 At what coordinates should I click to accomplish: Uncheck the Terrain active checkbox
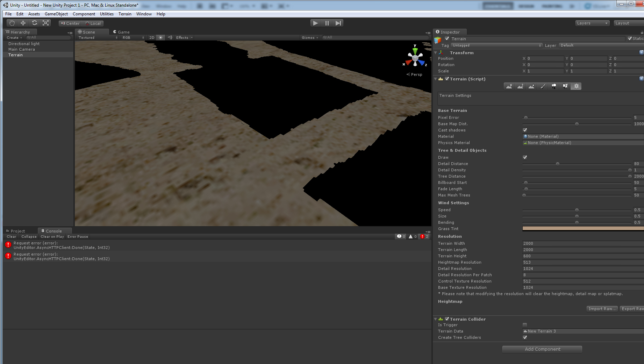[x=447, y=39]
